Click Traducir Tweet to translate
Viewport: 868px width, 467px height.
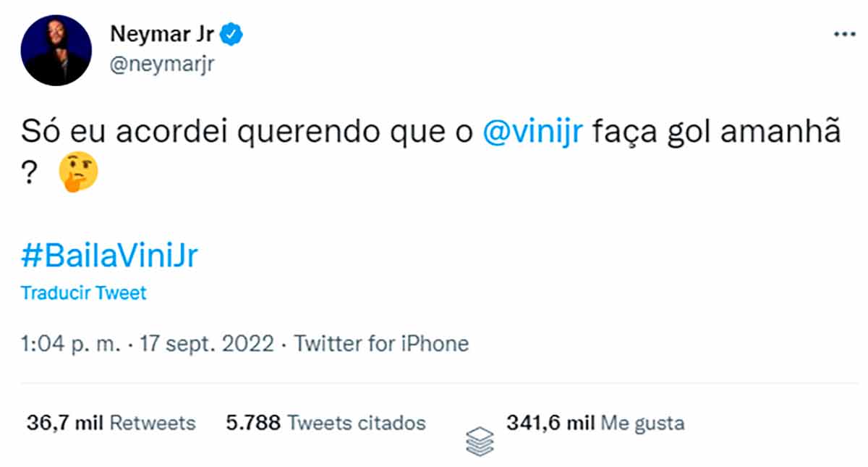tap(84, 293)
